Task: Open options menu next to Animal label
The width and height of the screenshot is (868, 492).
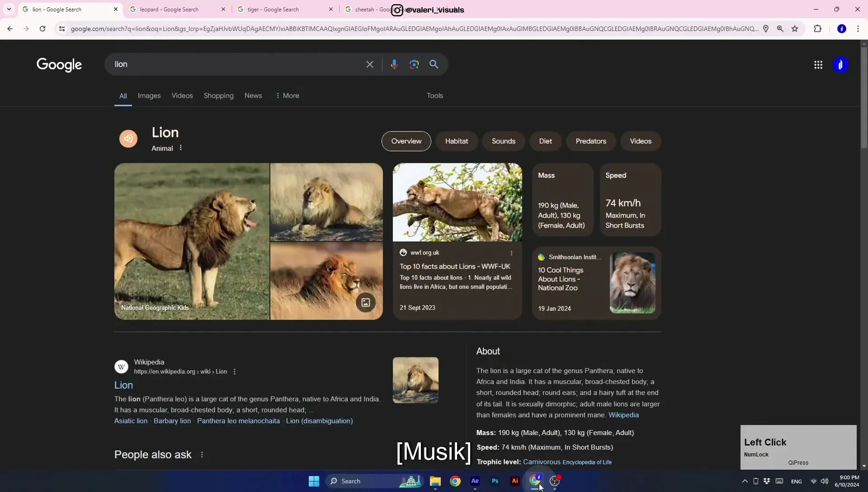Action: pos(180,148)
